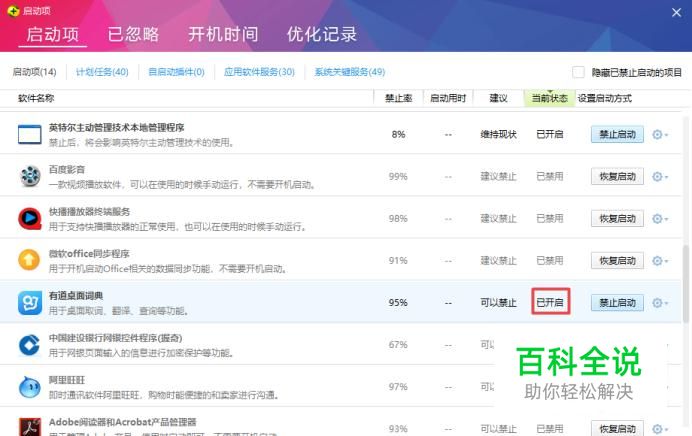
Task: Sort by the 禁止率 column header
Action: pos(399,98)
